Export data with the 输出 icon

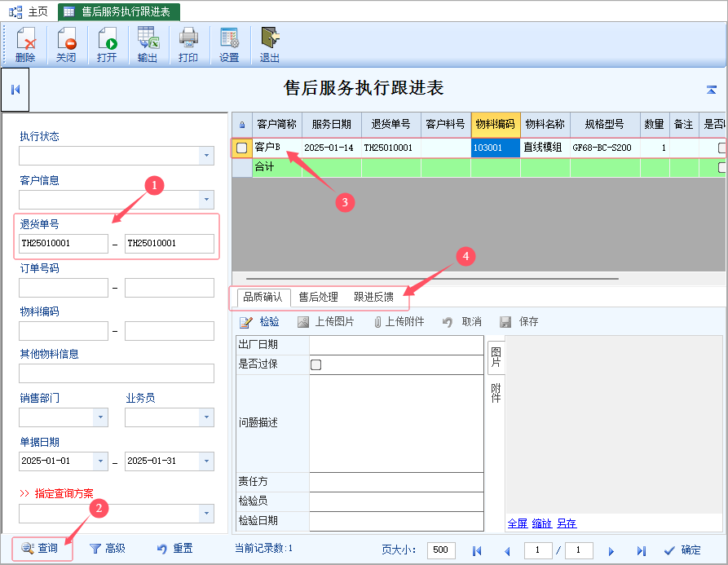point(148,45)
